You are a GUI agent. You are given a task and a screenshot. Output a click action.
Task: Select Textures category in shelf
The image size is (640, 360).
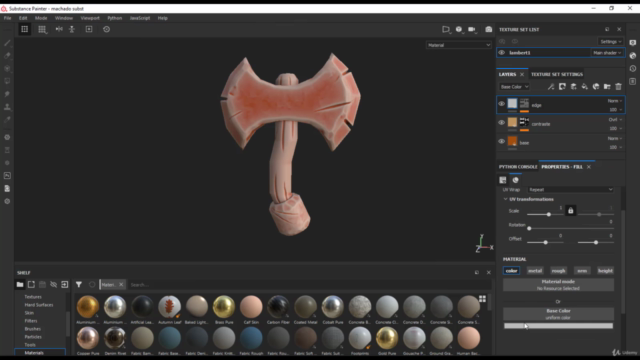pos(33,297)
